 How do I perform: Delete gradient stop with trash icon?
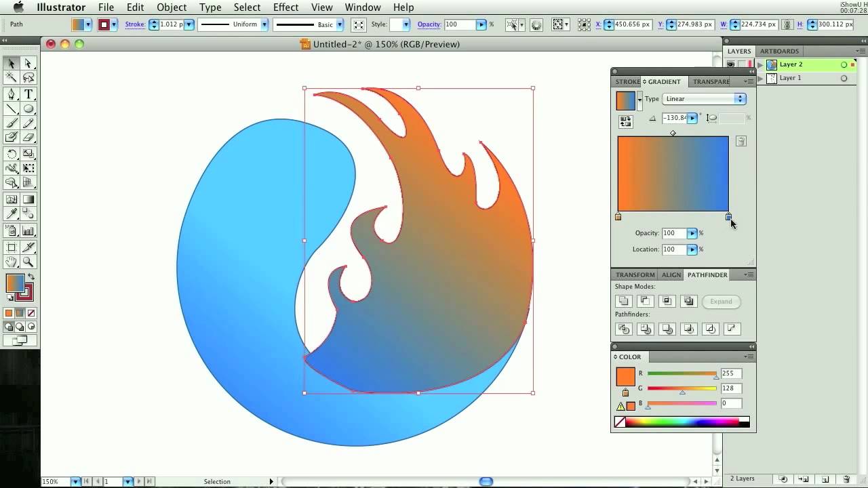(741, 142)
